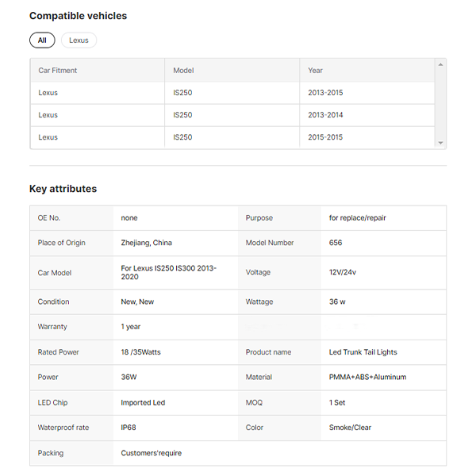Click the For Lexus IS250 IS300 car model value

coord(168,272)
